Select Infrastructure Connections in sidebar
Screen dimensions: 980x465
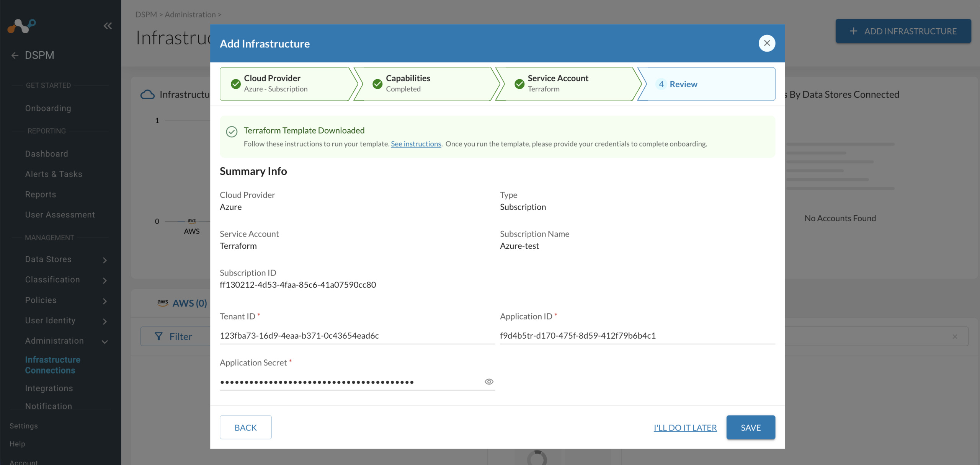coord(53,365)
